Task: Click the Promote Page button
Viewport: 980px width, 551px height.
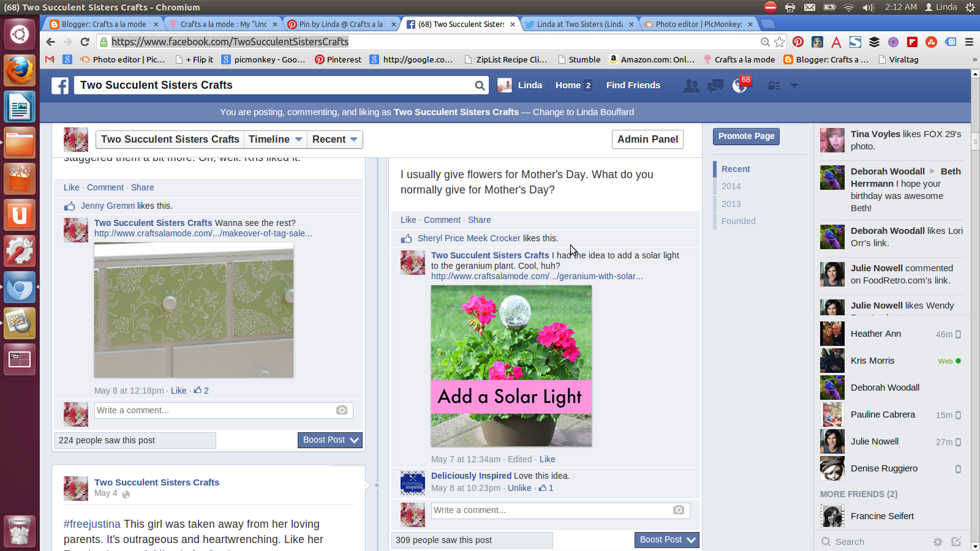Action: pyautogui.click(x=746, y=136)
